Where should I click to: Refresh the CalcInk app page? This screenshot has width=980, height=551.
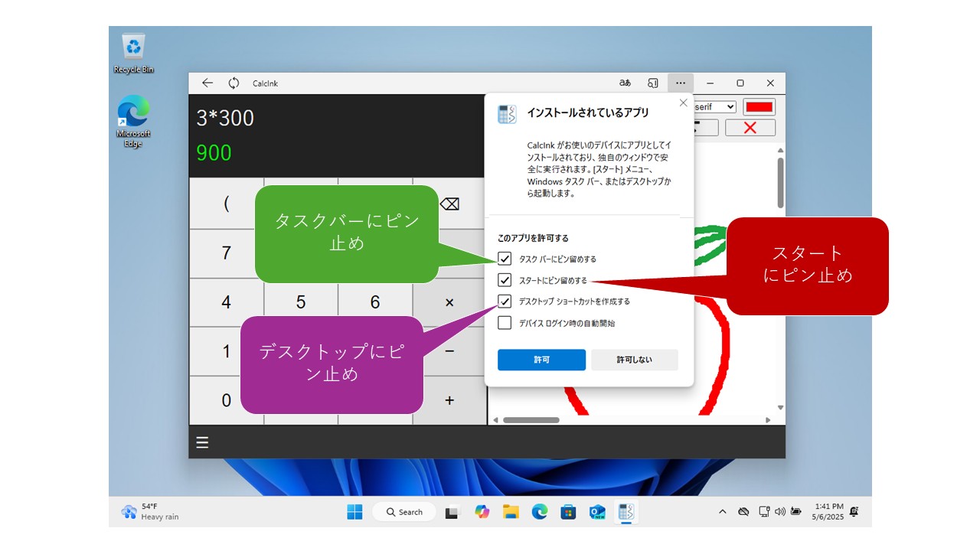coord(234,83)
